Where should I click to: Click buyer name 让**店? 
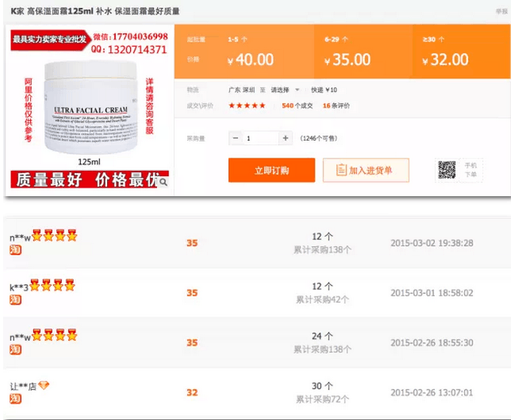point(23,386)
